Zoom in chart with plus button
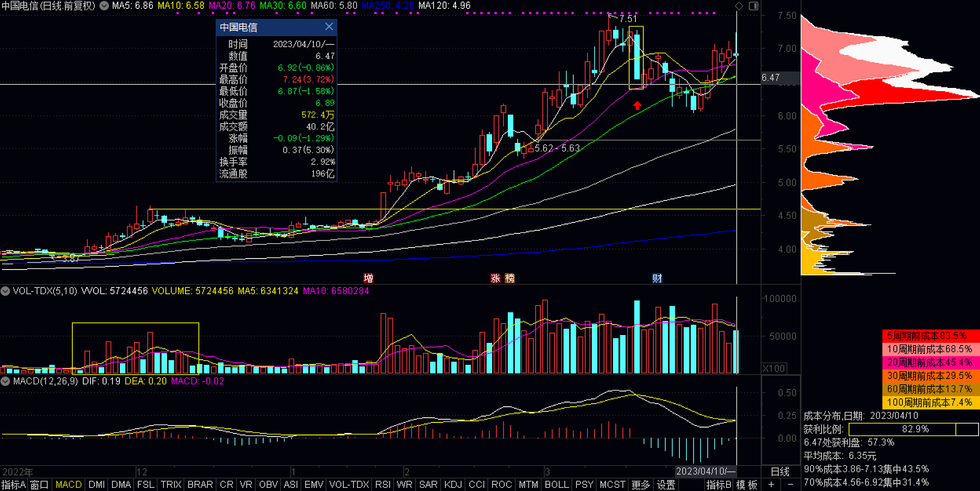This screenshot has width=980, height=491. point(771,485)
